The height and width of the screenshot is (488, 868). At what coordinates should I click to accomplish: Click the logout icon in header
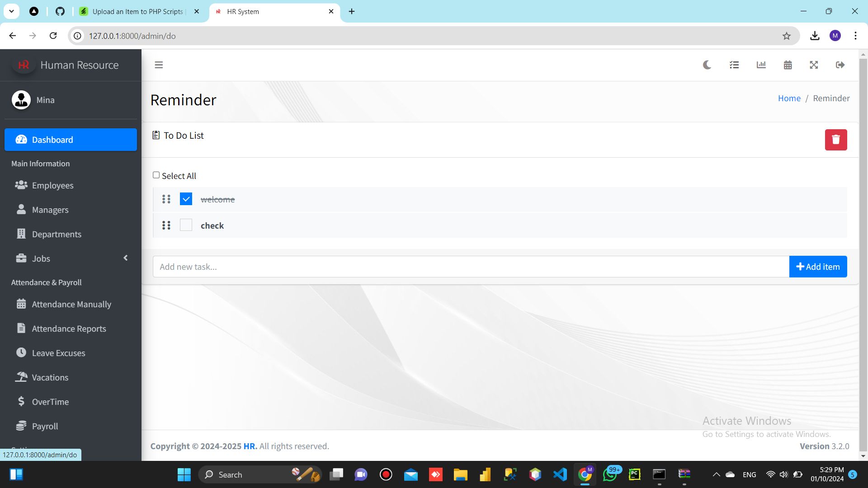click(840, 65)
